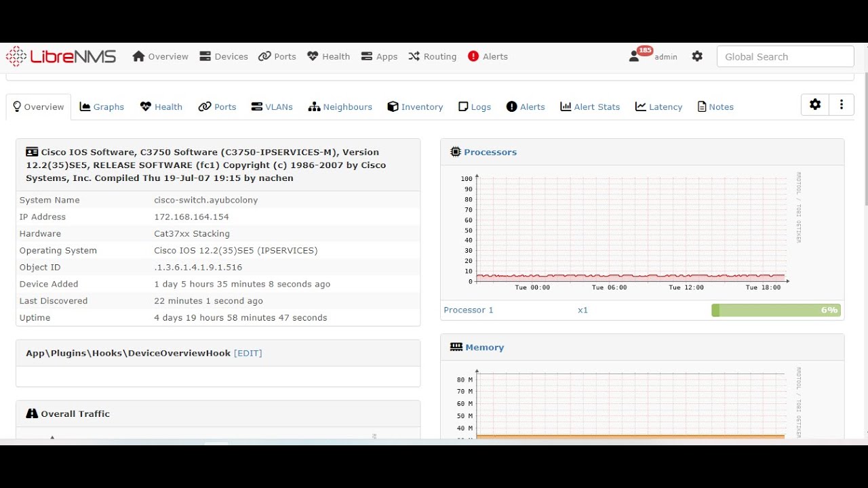868x488 pixels.
Task: Click the Object ID value .1.3.6.1.4.1.9.1.516
Action: tap(198, 268)
